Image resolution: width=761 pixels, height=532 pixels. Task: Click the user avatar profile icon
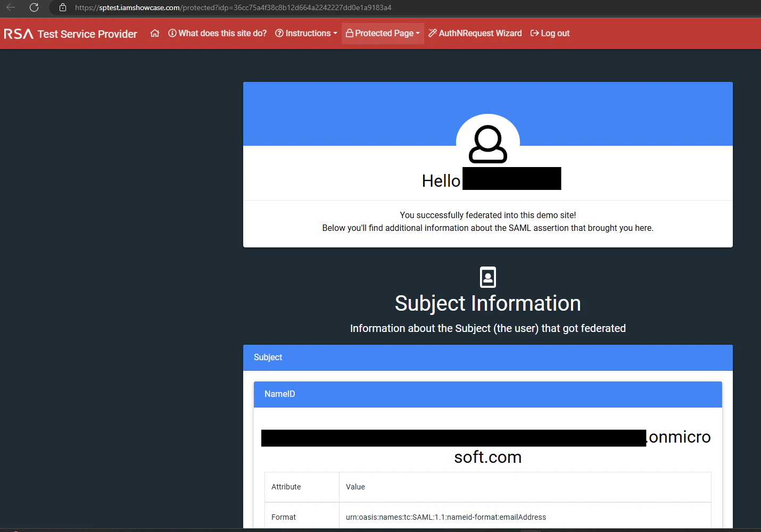(x=488, y=144)
